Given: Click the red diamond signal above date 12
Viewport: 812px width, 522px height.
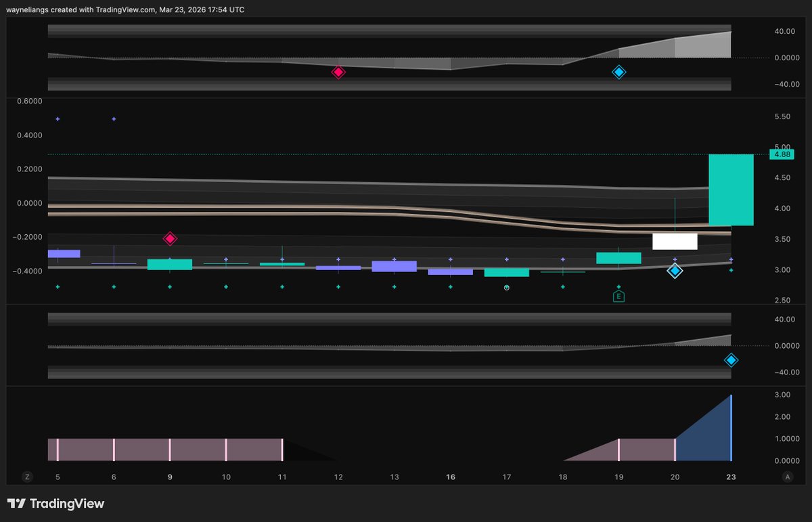Looking at the screenshot, I should [x=338, y=72].
